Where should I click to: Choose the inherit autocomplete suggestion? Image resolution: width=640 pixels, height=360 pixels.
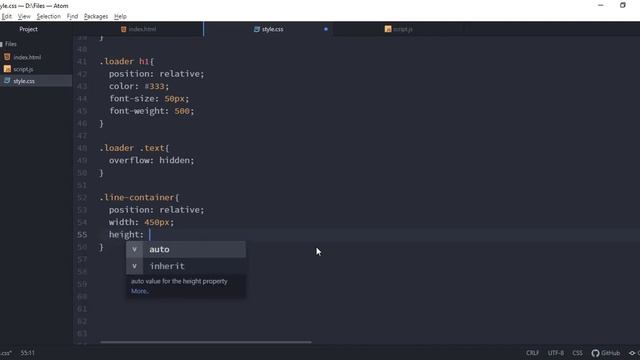[186, 266]
